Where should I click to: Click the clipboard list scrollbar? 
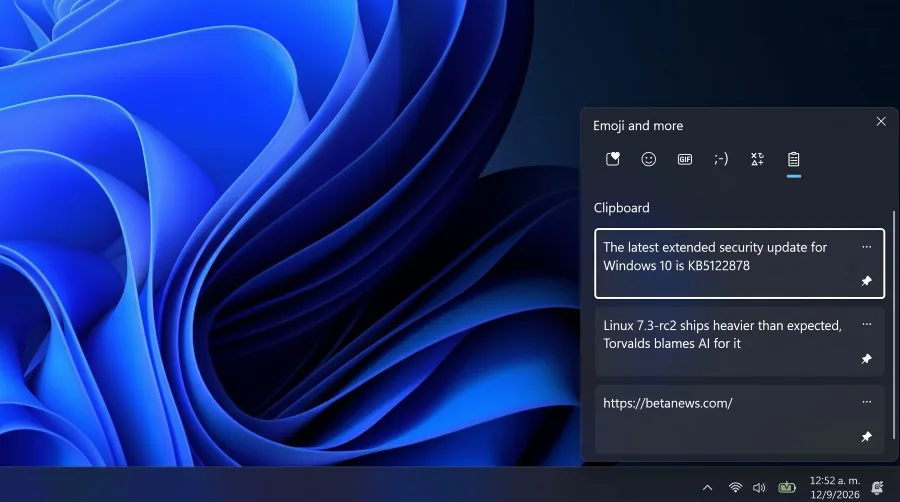(894, 324)
